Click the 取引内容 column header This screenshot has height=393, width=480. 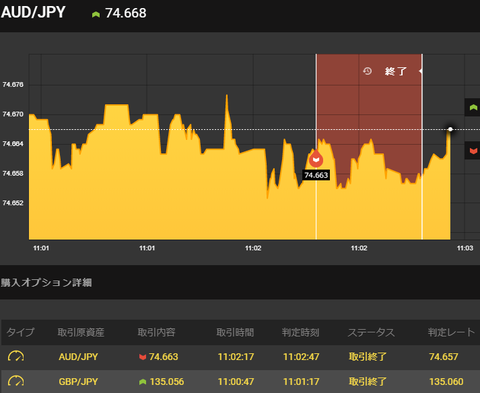click(x=156, y=332)
